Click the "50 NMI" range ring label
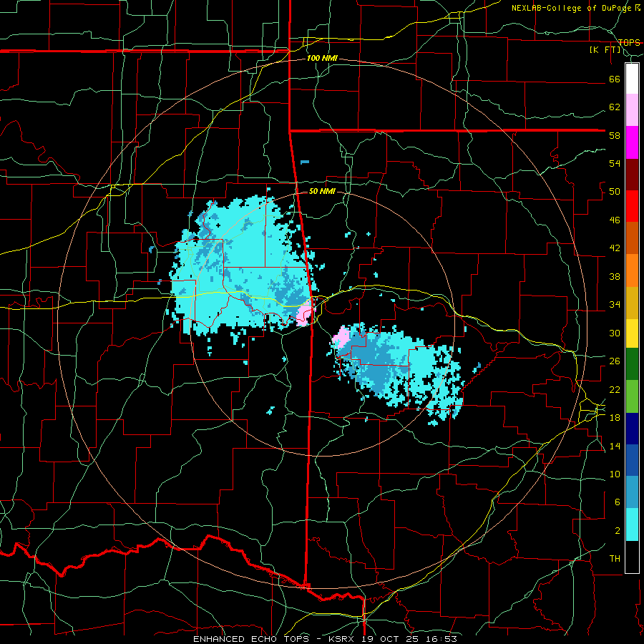 [x=322, y=191]
